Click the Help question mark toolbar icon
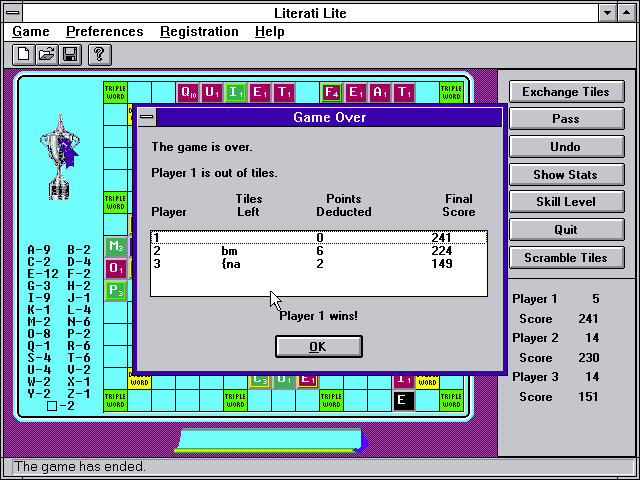640x480 pixels. [x=99, y=54]
